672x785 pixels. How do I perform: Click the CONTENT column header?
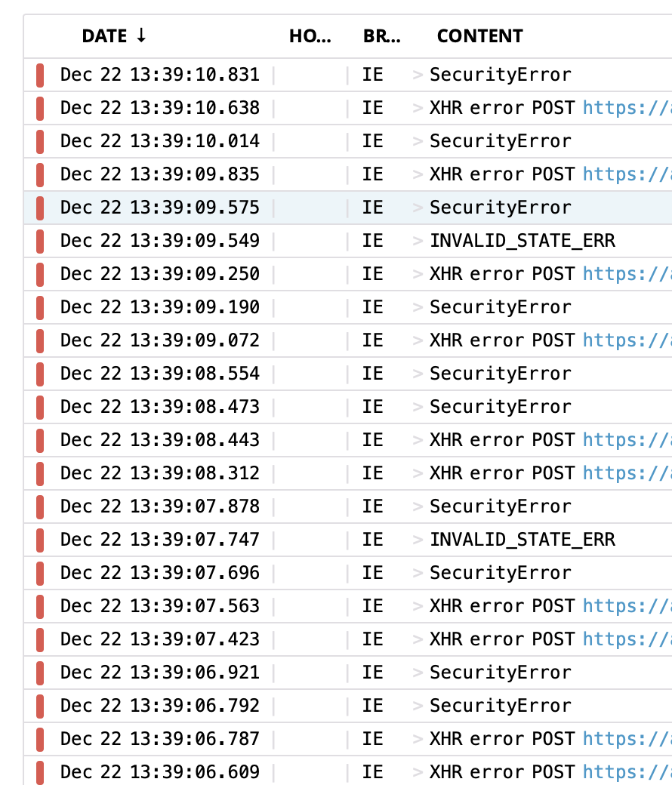coord(479,35)
